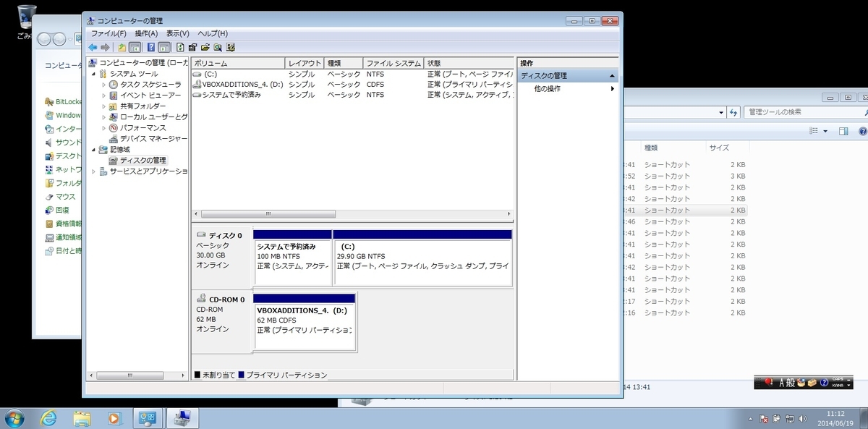This screenshot has height=429, width=868.
Task: Sort by the レイアウト column header
Action: [x=305, y=64]
